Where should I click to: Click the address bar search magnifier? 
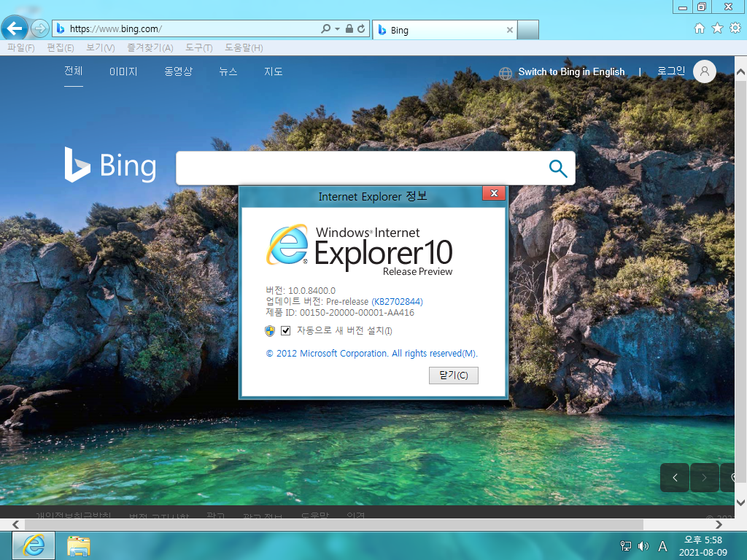325,28
